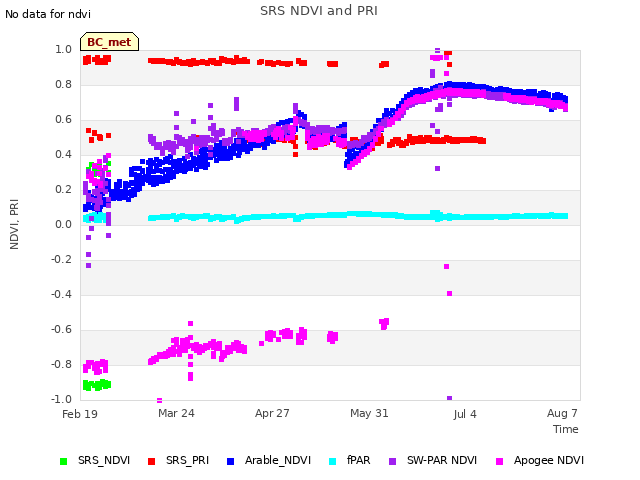Click the Aug 7 x-axis label
Screen dimensions: 640x480
click(562, 413)
